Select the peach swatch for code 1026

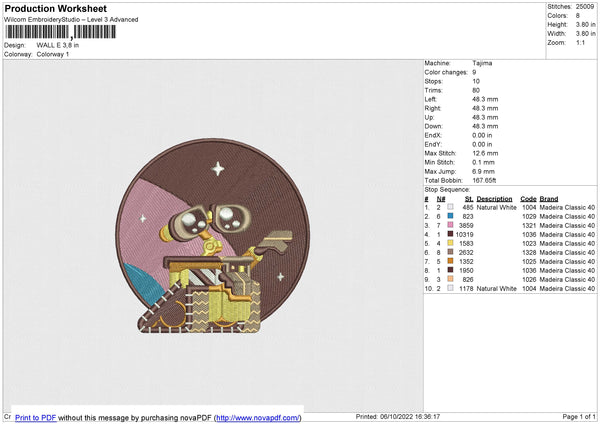click(x=450, y=279)
